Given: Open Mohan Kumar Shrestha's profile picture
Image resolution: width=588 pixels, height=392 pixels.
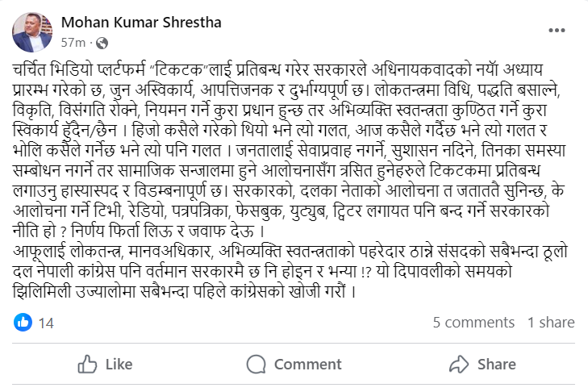Looking at the screenshot, I should pos(29,30).
